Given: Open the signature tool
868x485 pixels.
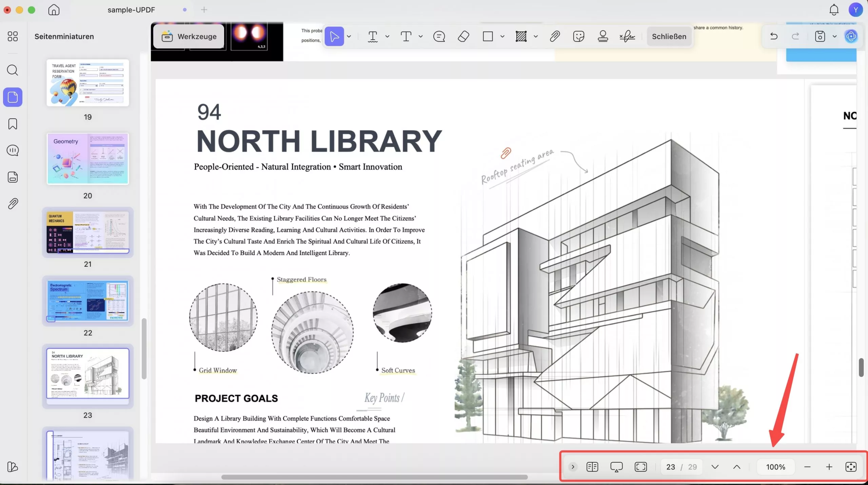Looking at the screenshot, I should tap(627, 36).
